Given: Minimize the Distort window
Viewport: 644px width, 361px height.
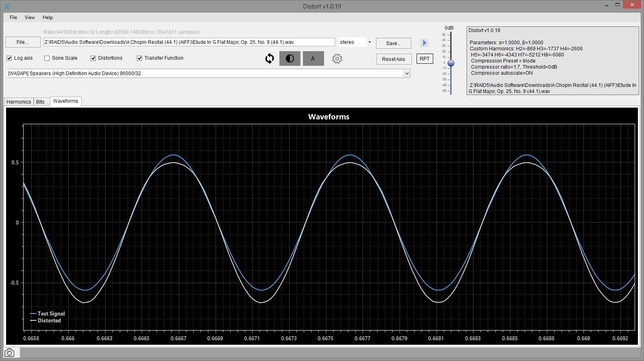Looking at the screenshot, I should tap(607, 5).
